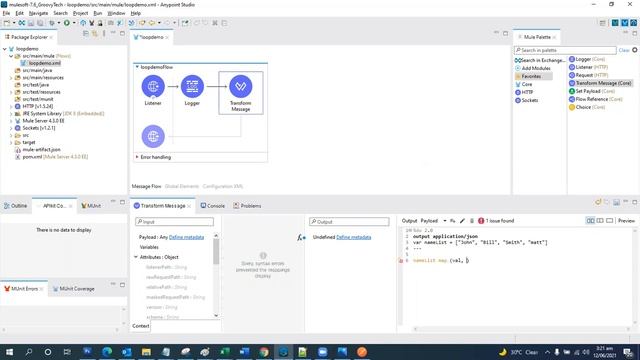Open the Run button dropdown arrow
Image resolution: width=640 pixels, height=360 pixels.
(74, 23)
